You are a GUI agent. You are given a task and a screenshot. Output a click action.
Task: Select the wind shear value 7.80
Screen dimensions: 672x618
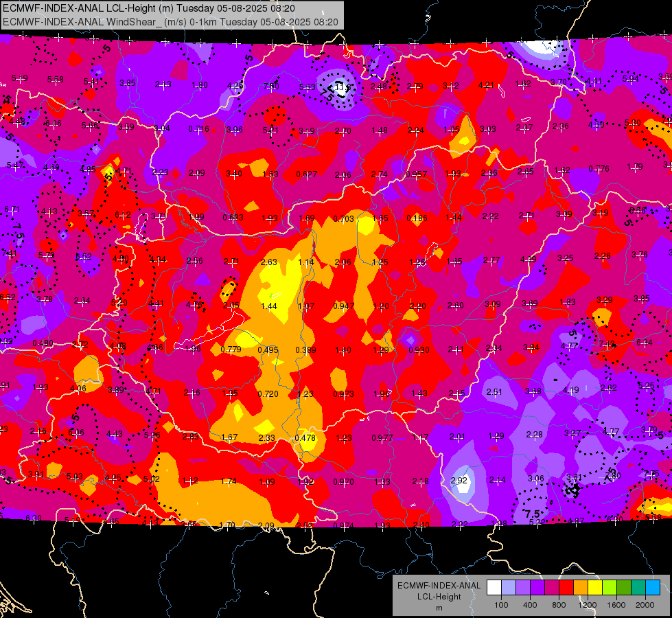pos(613,476)
